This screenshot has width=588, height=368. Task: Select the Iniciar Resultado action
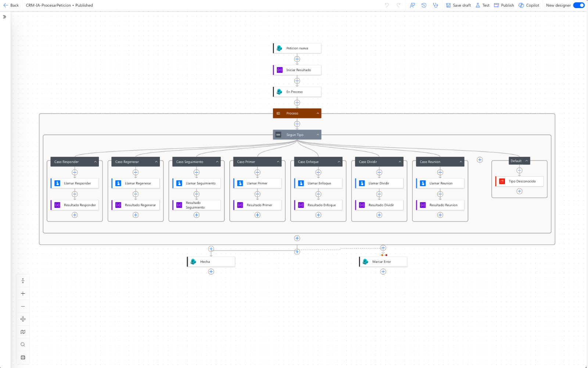(x=297, y=70)
